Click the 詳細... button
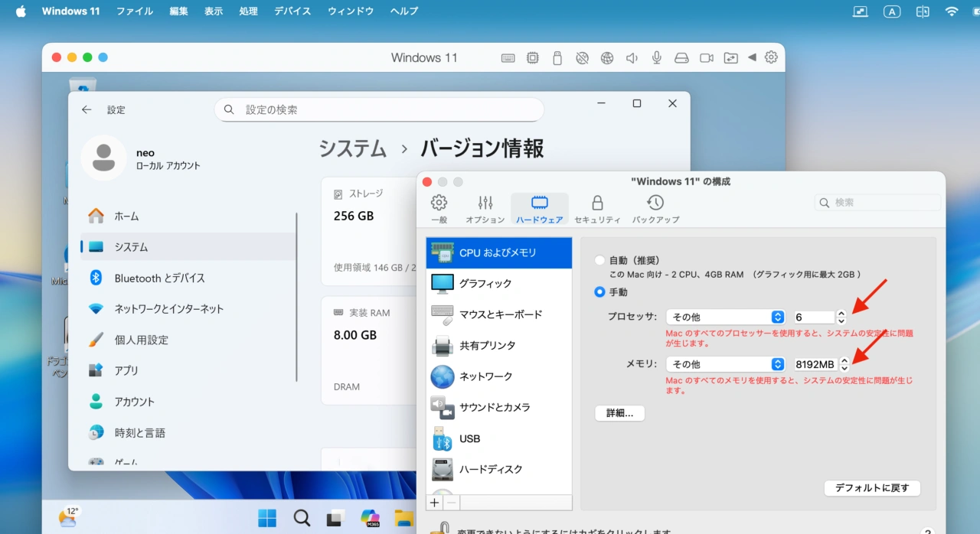Viewport: 980px width, 534px height. pyautogui.click(x=619, y=412)
